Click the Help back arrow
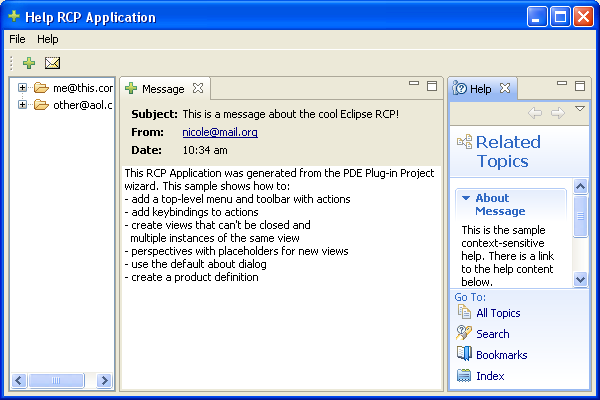This screenshot has height=400, width=600. 535,113
